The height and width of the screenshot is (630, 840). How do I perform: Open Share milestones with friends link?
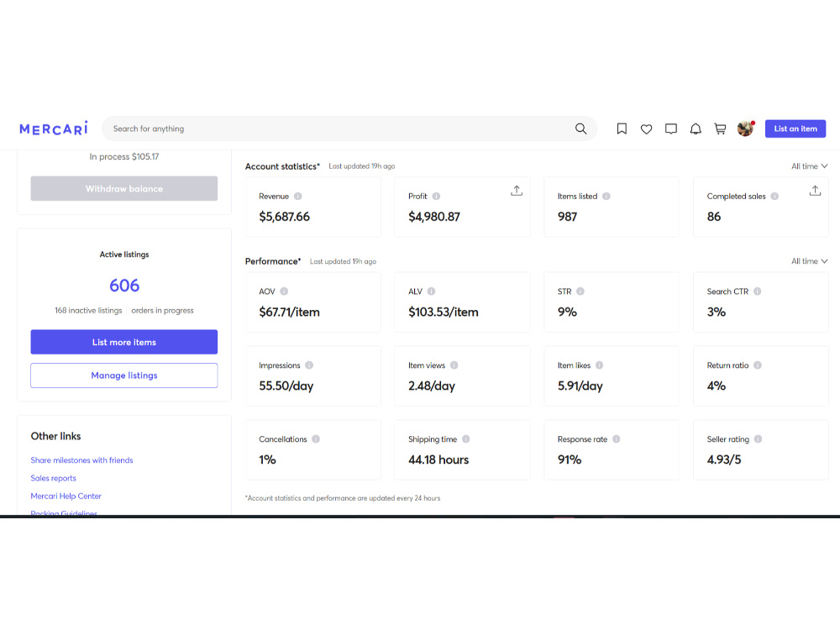[x=81, y=460]
